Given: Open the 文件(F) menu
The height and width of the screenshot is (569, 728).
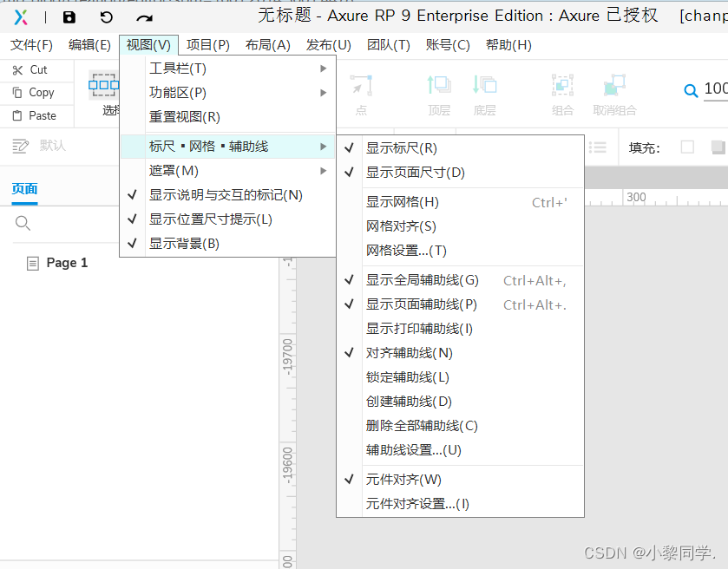Looking at the screenshot, I should 31,45.
